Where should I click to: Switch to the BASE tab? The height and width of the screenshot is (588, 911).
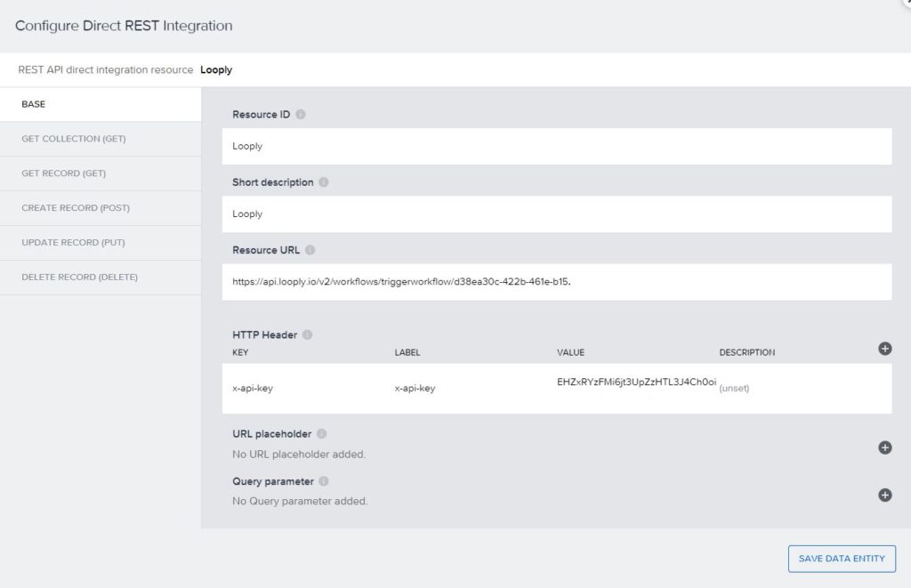pos(101,104)
